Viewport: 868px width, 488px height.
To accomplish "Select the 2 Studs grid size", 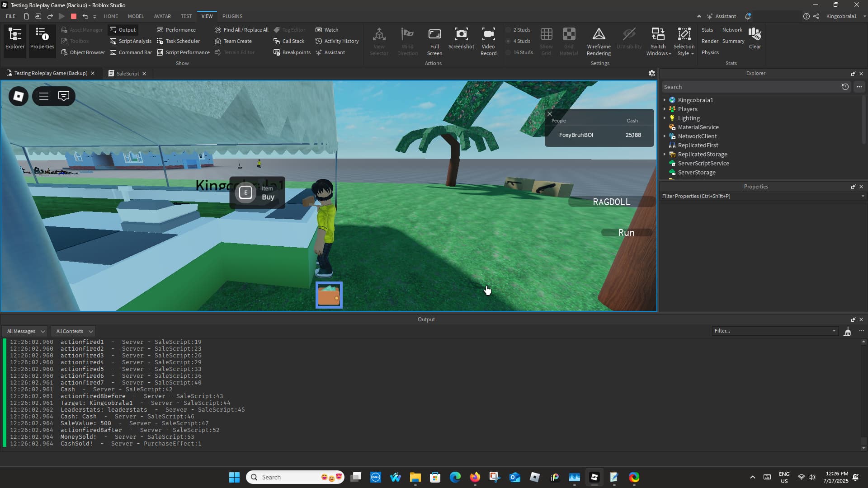I will [519, 29].
